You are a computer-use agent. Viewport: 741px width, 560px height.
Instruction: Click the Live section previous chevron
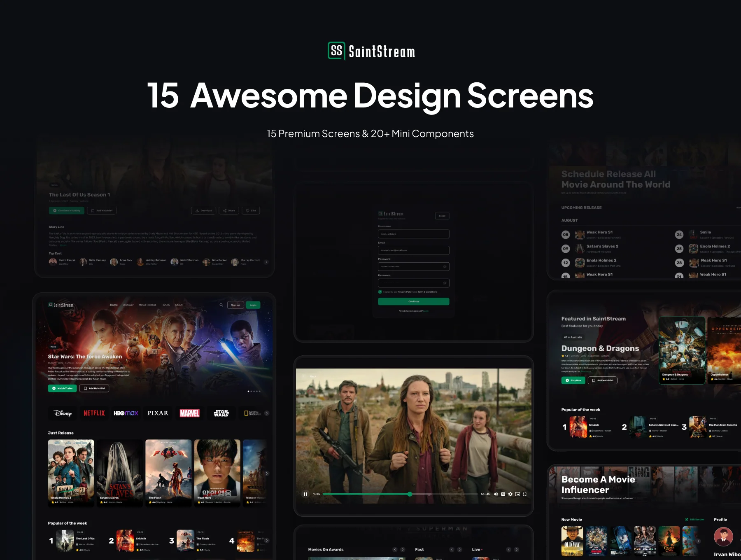[508, 550]
